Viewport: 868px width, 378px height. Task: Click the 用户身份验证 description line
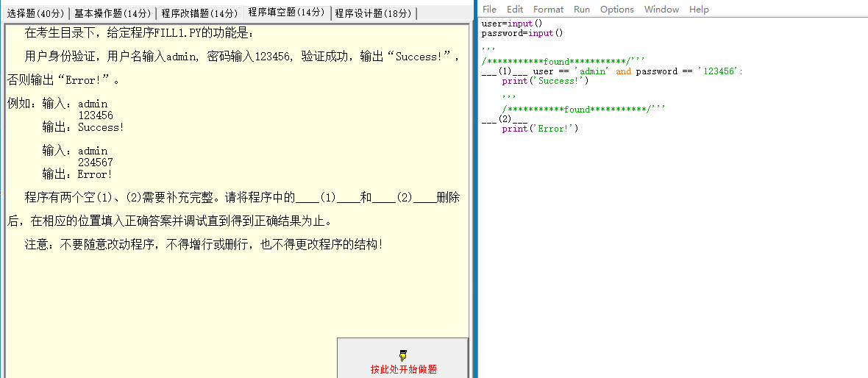click(x=233, y=68)
